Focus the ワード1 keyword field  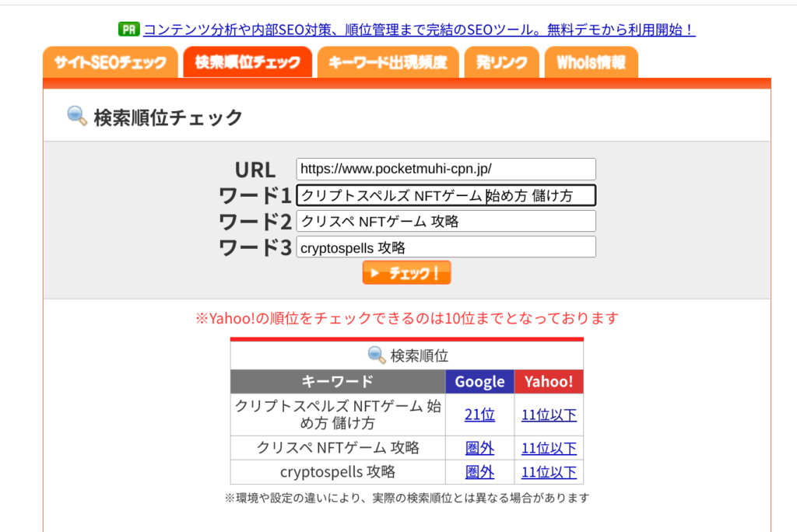446,195
